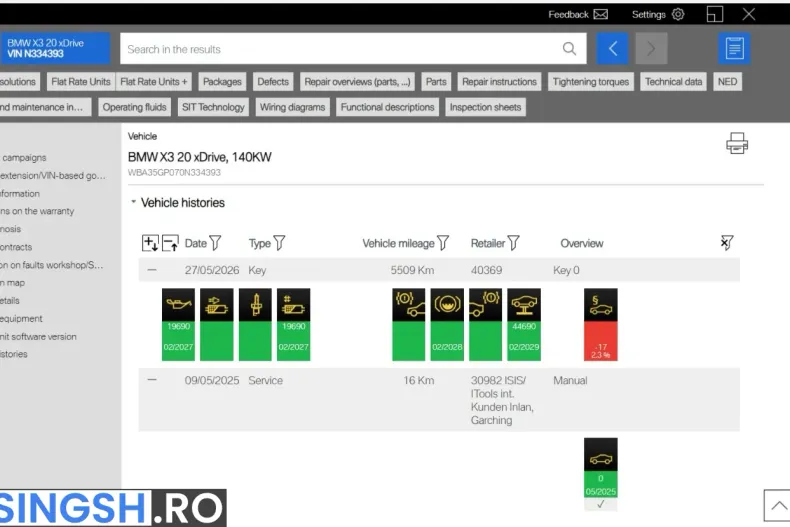Focus the Search in the results field
Image resolution: width=790 pixels, height=527 pixels.
(353, 49)
